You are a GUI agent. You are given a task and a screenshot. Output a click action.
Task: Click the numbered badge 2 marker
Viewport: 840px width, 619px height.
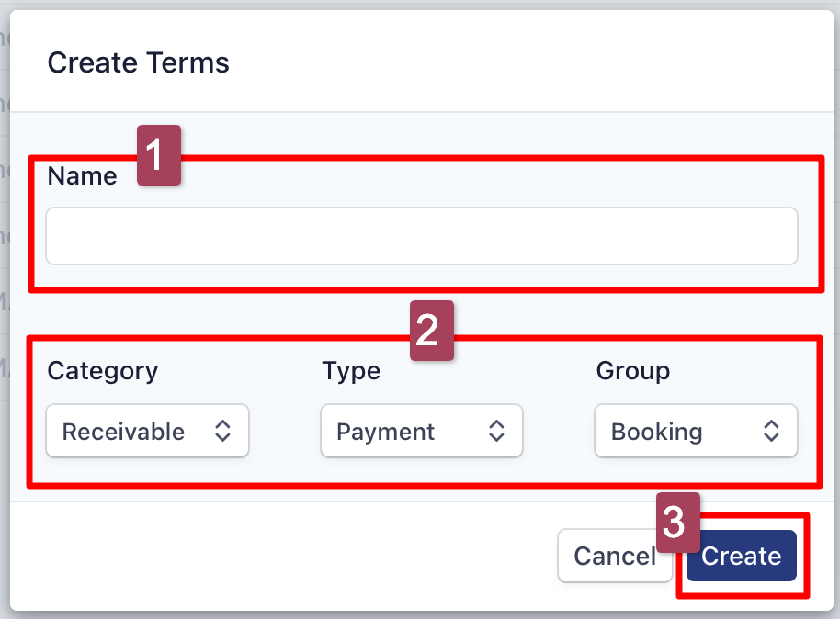click(x=431, y=331)
